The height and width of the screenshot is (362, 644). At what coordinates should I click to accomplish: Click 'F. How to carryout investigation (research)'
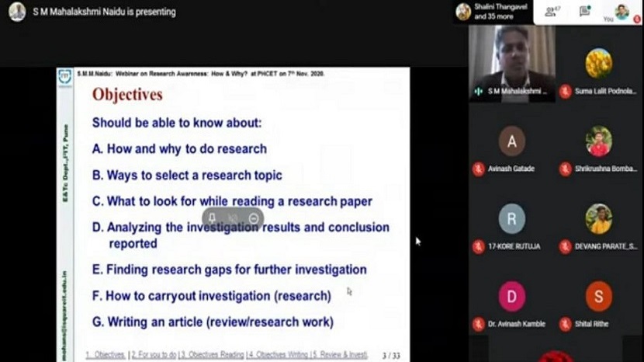(x=212, y=296)
